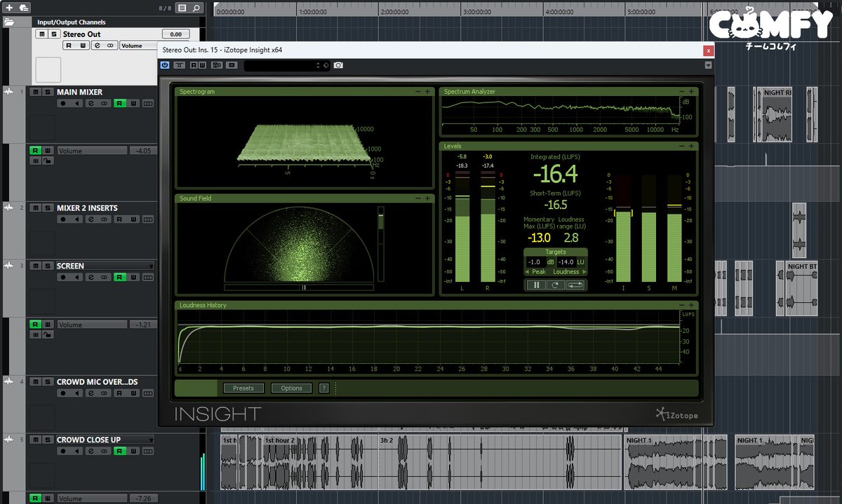Disable Read automation on SCREEN track
Screen dimensions: 842x504
(x=119, y=277)
